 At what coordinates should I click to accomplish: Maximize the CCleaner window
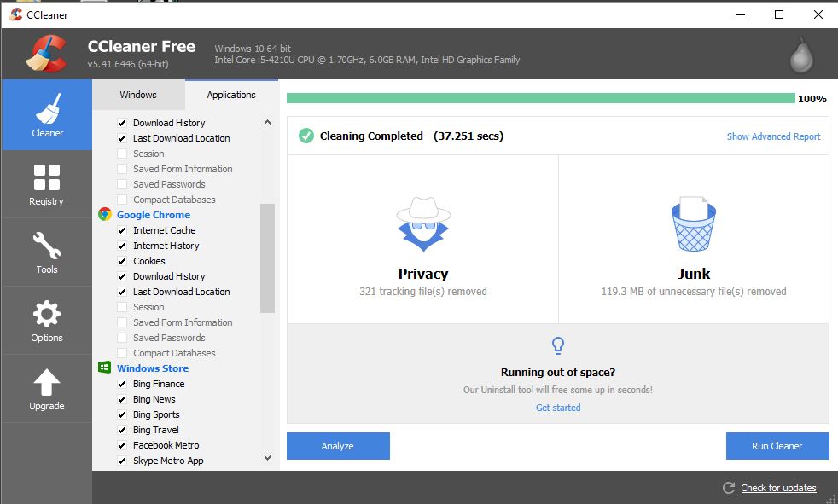[779, 14]
